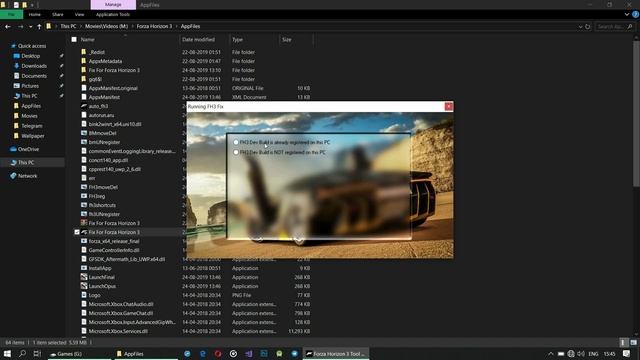Viewport: 640px width, 360px height.
Task: Open the Opera browser taskbar icon
Action: pyautogui.click(x=218, y=354)
